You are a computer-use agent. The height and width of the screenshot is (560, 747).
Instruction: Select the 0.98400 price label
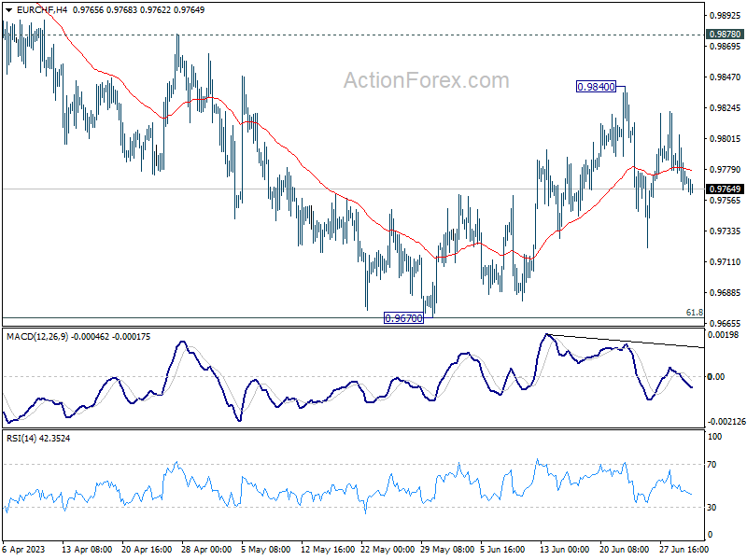click(596, 87)
